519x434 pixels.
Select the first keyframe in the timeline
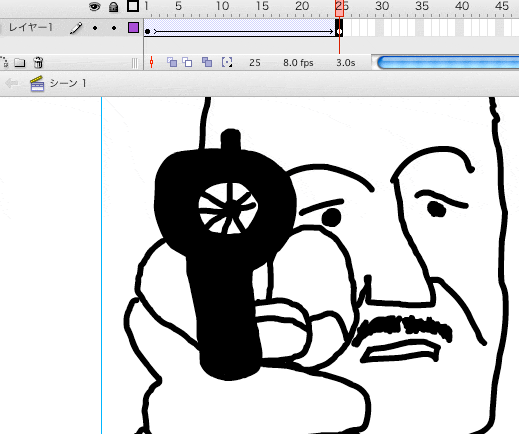(148, 32)
